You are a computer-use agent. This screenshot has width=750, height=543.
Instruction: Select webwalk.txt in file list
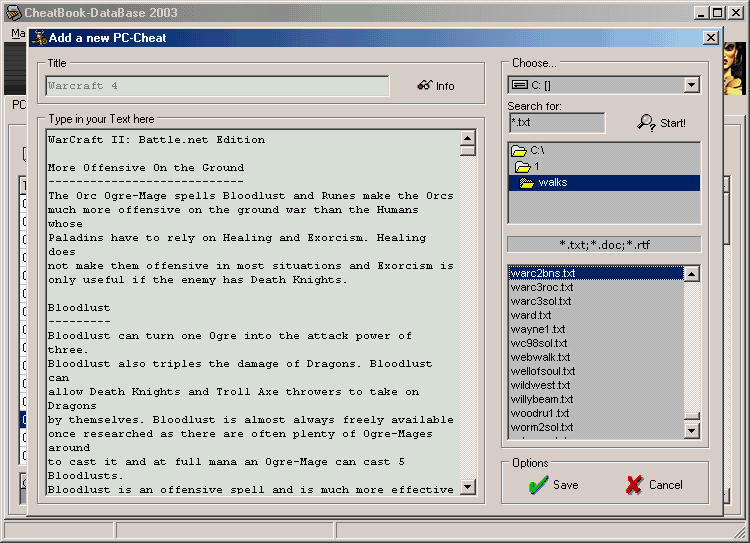(x=540, y=357)
